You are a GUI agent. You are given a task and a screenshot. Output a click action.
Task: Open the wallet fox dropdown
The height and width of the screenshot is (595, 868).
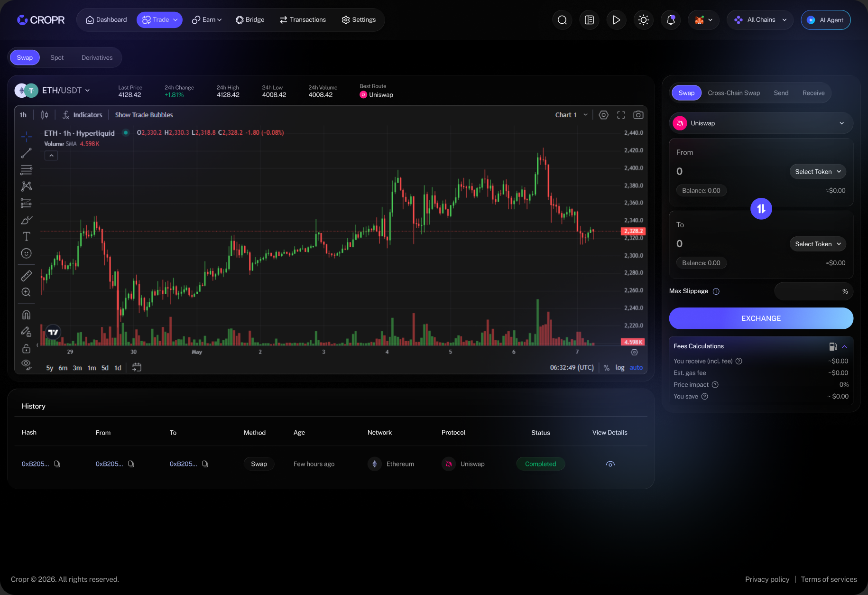pos(703,20)
